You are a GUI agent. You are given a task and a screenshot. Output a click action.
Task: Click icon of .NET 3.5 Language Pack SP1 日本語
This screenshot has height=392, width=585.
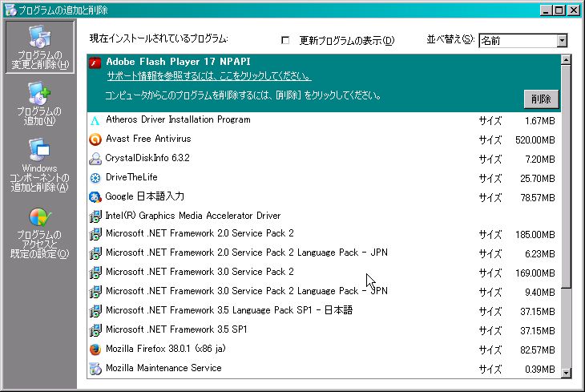pos(95,311)
